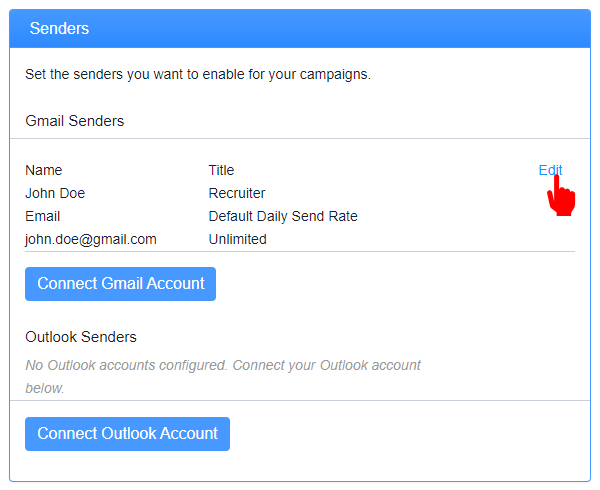Click the Recruiter title value

pyautogui.click(x=237, y=193)
